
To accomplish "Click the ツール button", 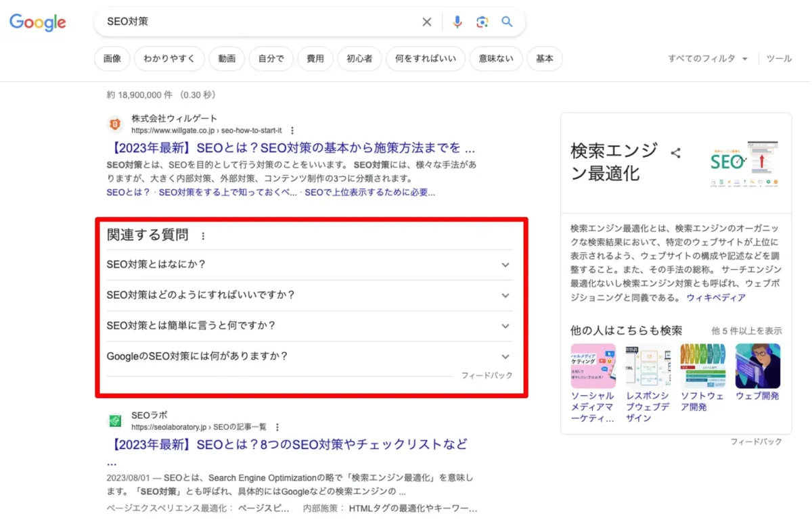I will pos(779,59).
